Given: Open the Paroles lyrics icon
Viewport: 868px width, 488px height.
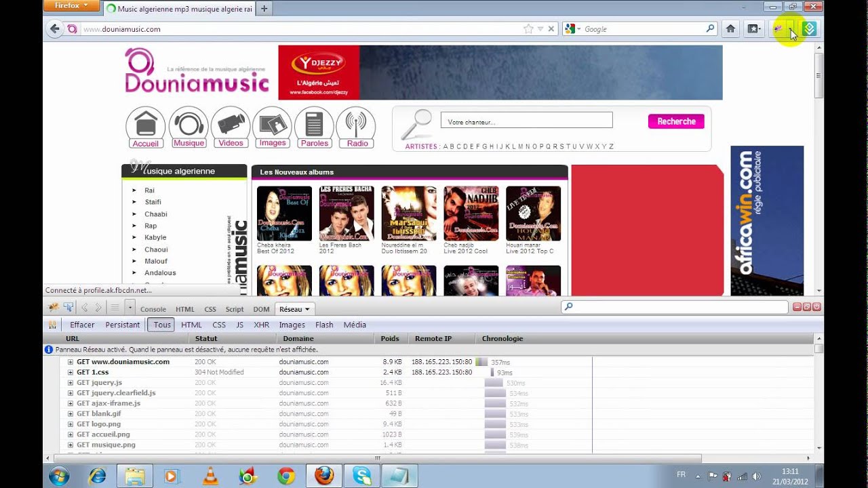Looking at the screenshot, I should pyautogui.click(x=314, y=127).
